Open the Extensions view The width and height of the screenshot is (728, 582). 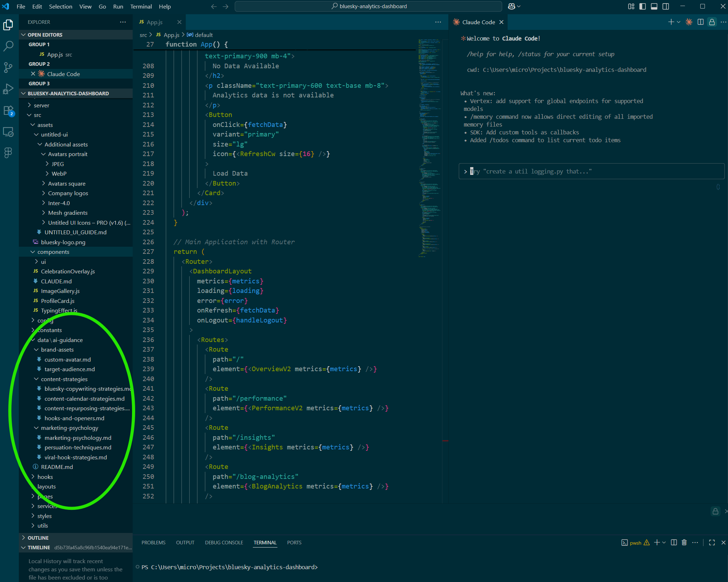pos(8,111)
